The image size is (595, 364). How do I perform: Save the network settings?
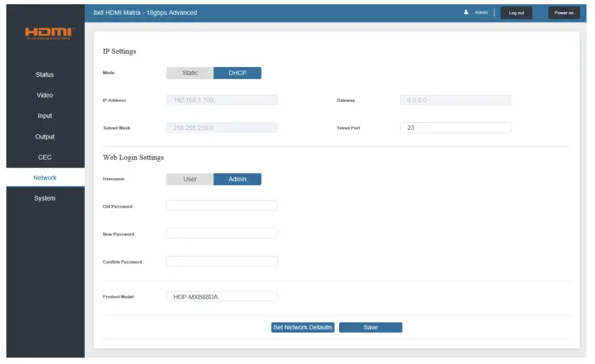click(x=370, y=327)
